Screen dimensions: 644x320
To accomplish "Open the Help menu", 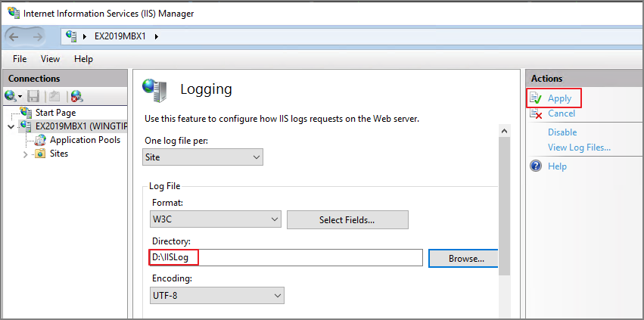I will tap(83, 59).
